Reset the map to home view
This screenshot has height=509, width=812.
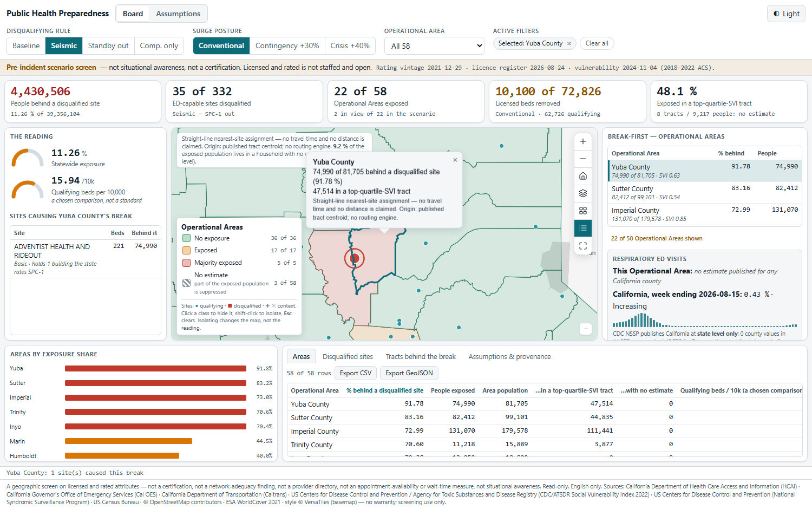coord(583,176)
